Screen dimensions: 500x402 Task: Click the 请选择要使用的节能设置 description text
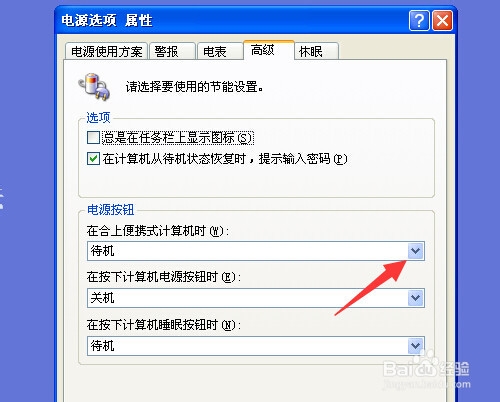194,87
